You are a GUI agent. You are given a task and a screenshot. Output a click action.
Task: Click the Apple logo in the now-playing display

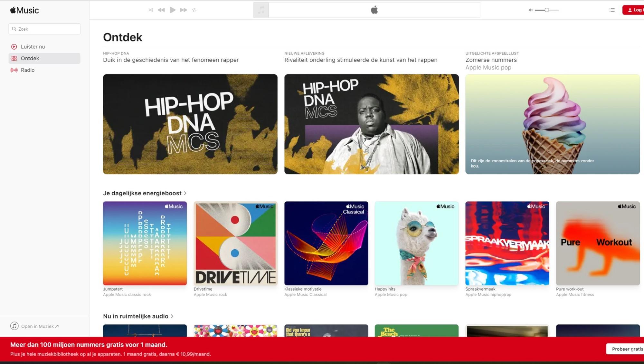374,10
